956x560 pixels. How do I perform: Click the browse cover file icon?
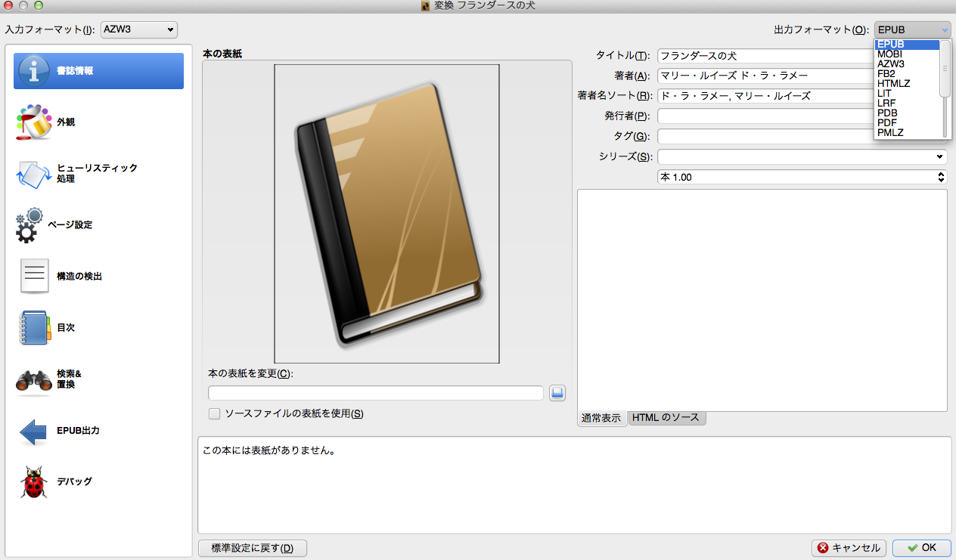(x=557, y=393)
